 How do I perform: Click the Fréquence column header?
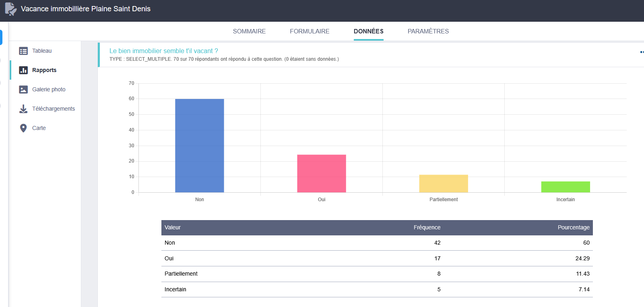point(427,228)
